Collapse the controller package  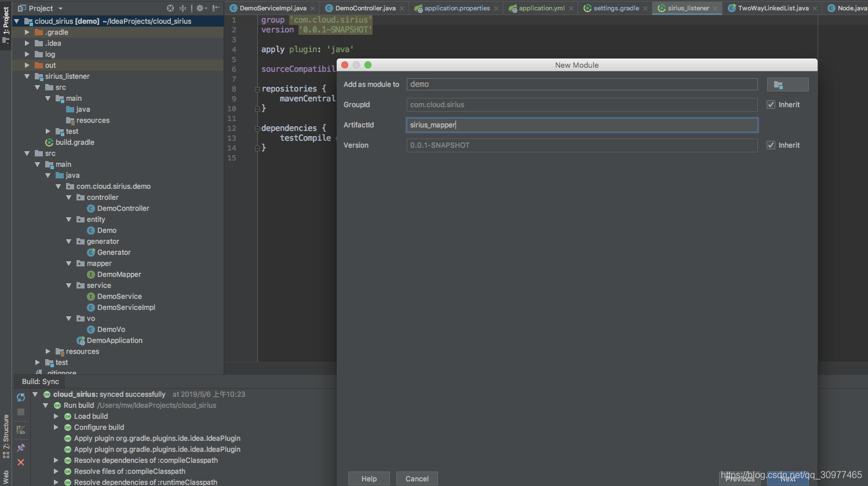click(68, 198)
